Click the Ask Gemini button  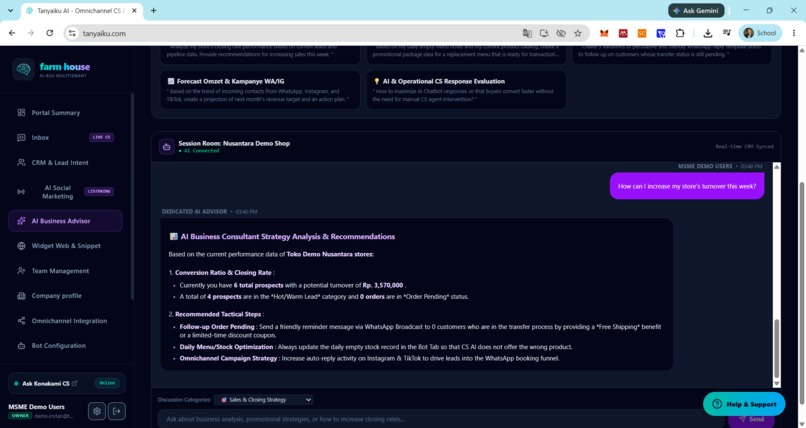point(696,10)
